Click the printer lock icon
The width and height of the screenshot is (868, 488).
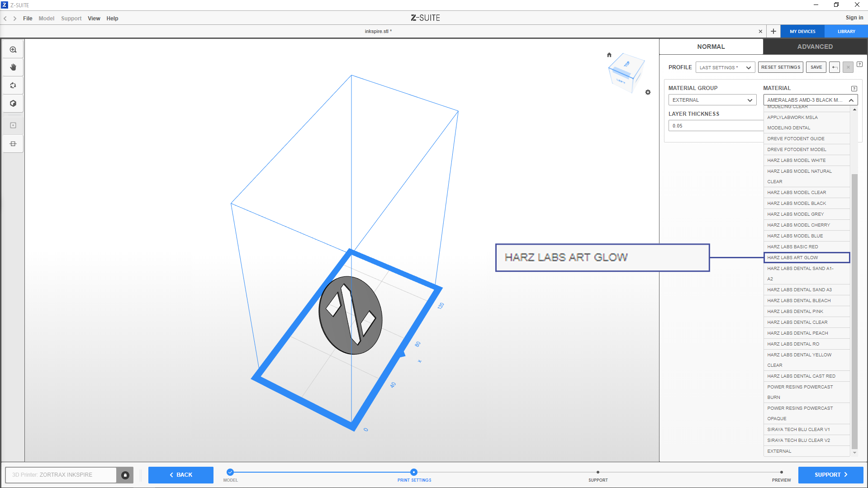click(x=125, y=475)
